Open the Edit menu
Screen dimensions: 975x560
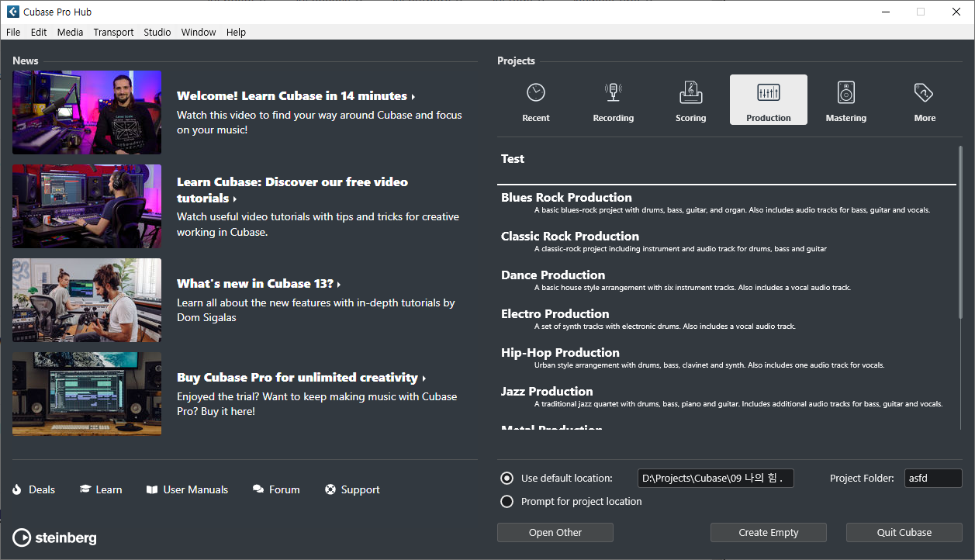point(39,32)
